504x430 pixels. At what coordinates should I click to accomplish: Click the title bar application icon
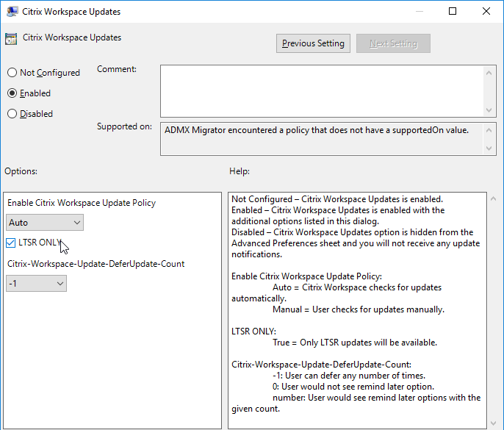pos(12,12)
